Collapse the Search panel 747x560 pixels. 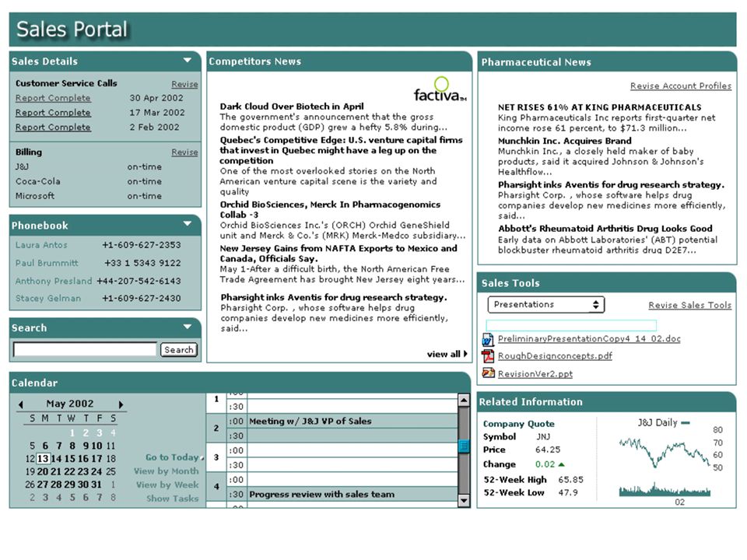tap(188, 327)
